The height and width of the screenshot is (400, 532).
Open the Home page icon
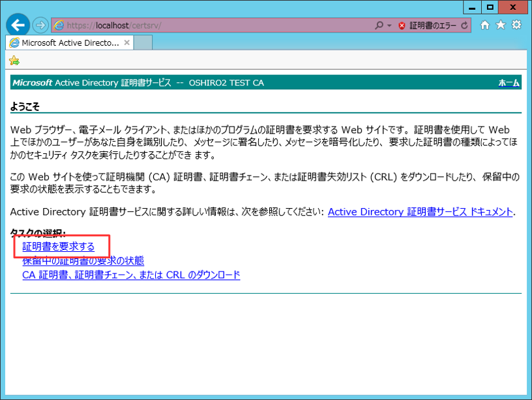coord(485,25)
